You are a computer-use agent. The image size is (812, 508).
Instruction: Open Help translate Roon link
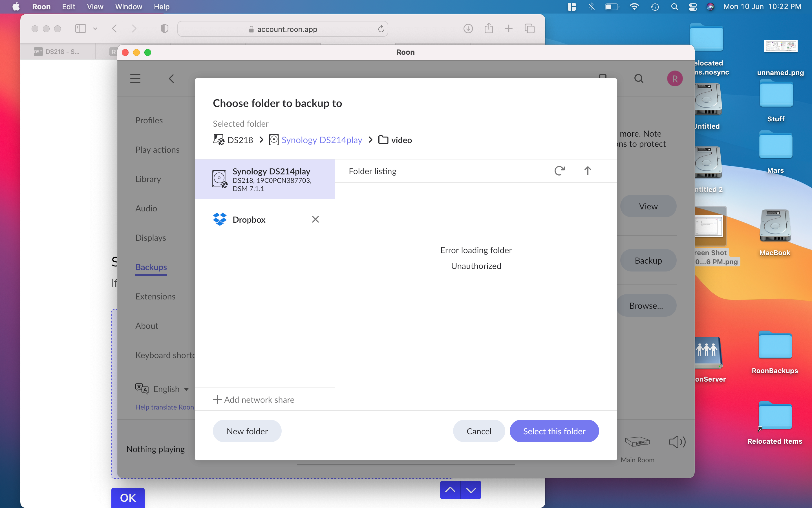pos(164,407)
